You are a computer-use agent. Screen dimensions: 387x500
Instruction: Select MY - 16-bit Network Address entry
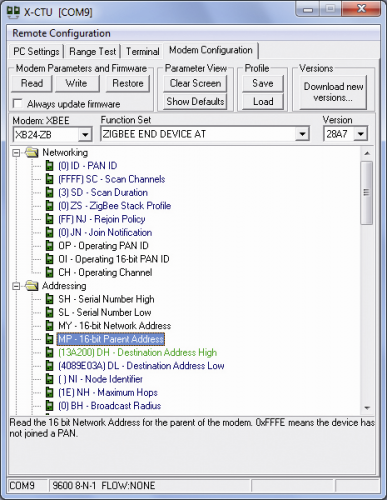click(x=115, y=326)
